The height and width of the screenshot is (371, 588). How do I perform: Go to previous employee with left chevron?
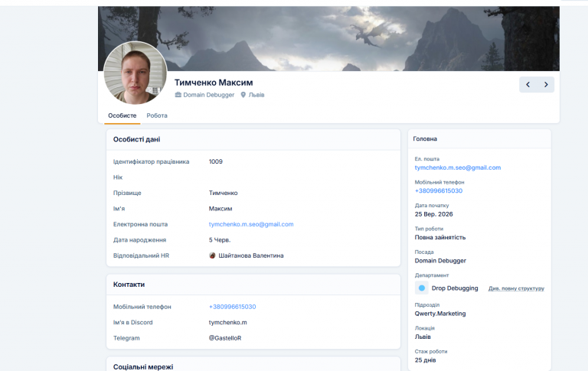pos(528,85)
